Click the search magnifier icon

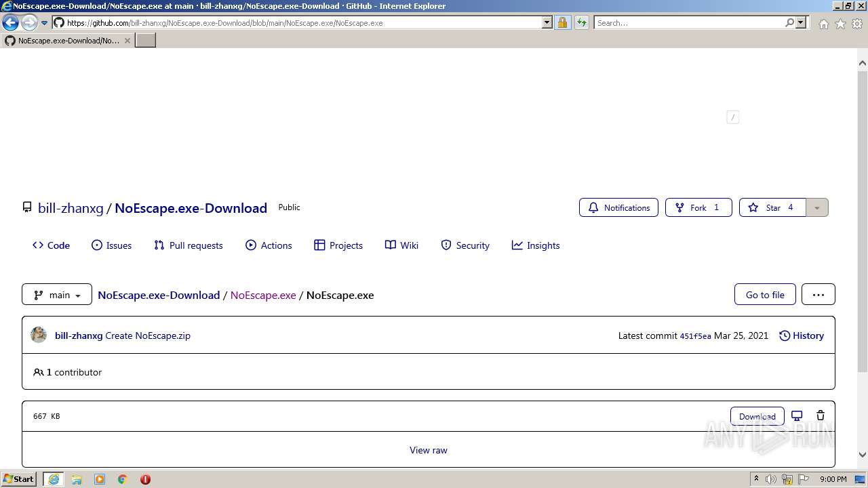(789, 22)
